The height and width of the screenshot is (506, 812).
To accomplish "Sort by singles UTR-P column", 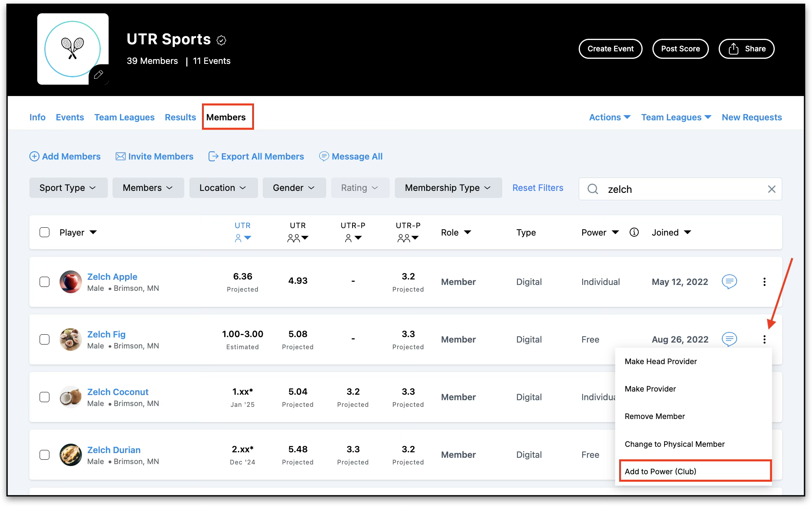I will [x=353, y=232].
